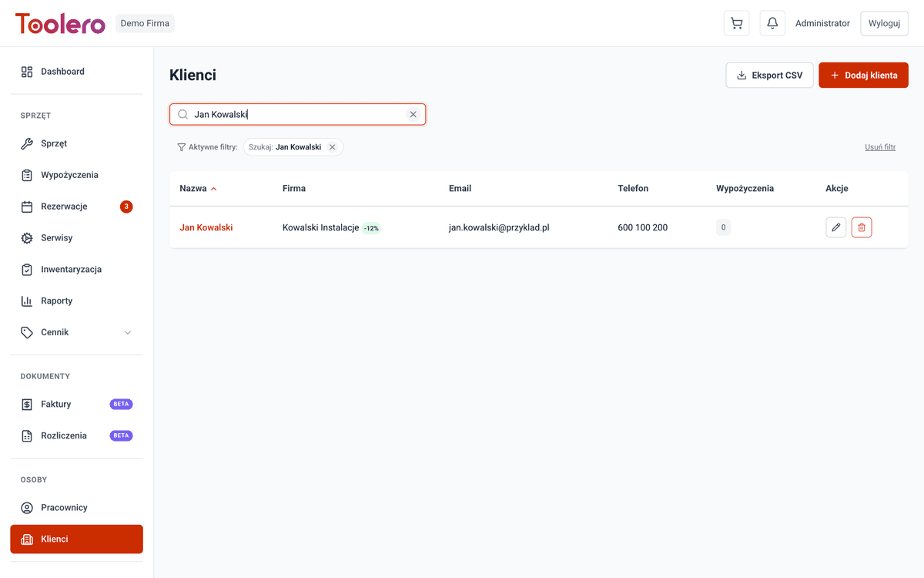Viewport: 924px width, 578px height.
Task: Click the 'Kowalski Instalacje' company cell
Action: coord(321,227)
